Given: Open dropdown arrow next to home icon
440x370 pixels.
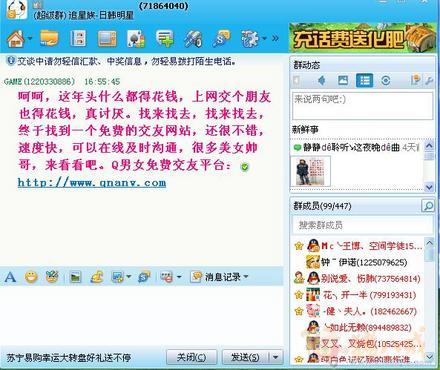Looking at the screenshot, I should [30, 39].
